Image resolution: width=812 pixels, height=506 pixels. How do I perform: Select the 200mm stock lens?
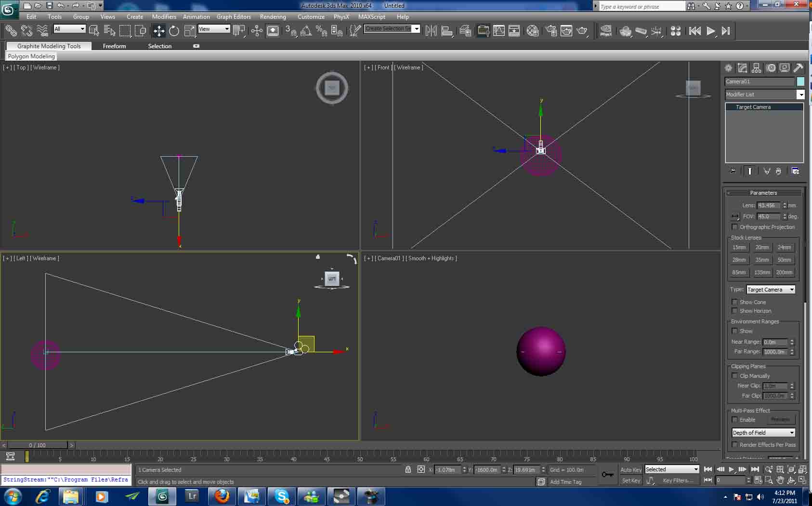[x=784, y=272]
